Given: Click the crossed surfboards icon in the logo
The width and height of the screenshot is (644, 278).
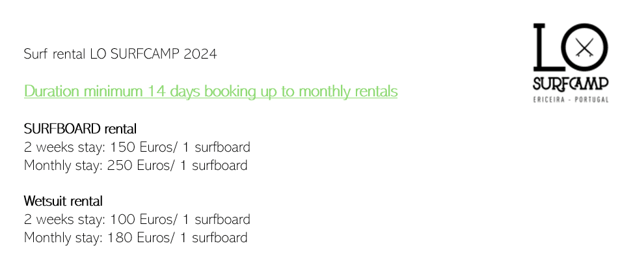Looking at the screenshot, I should tap(585, 48).
